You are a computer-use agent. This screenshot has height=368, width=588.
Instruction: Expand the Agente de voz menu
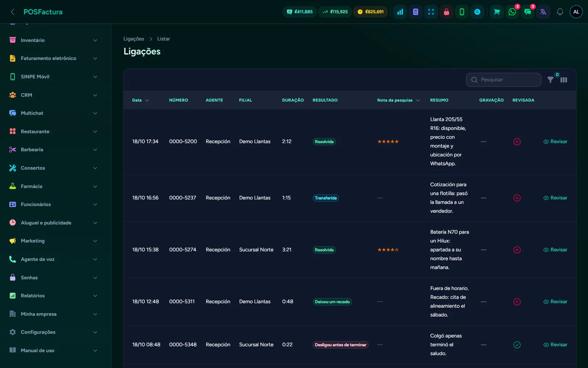click(x=54, y=259)
